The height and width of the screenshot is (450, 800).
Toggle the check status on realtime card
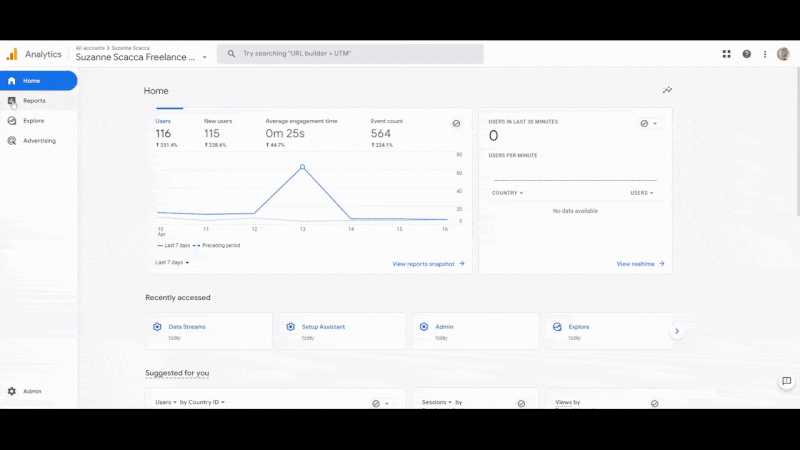[x=645, y=123]
